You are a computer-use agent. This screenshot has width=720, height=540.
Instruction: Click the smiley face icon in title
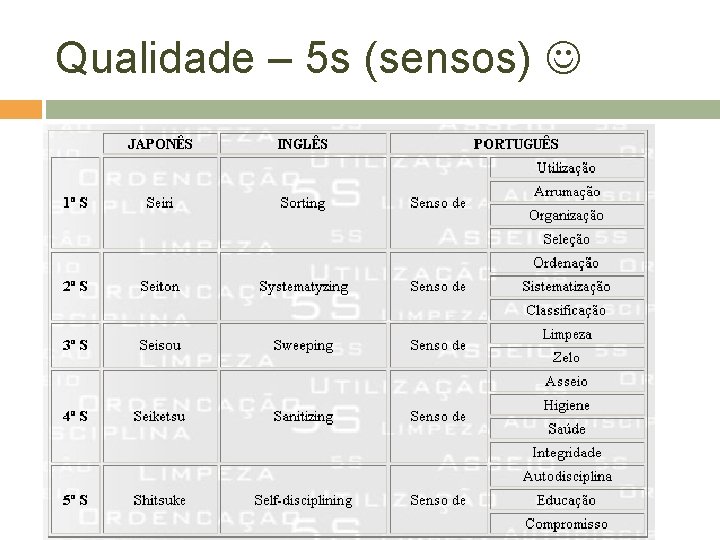[x=563, y=57]
